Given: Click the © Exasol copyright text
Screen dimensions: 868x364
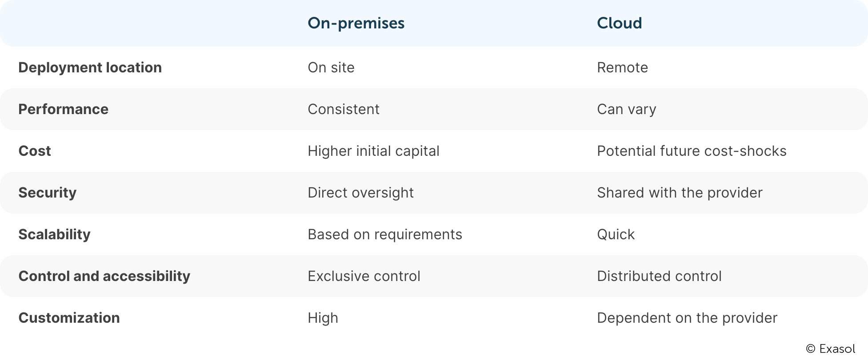Looking at the screenshot, I should coord(830,349).
